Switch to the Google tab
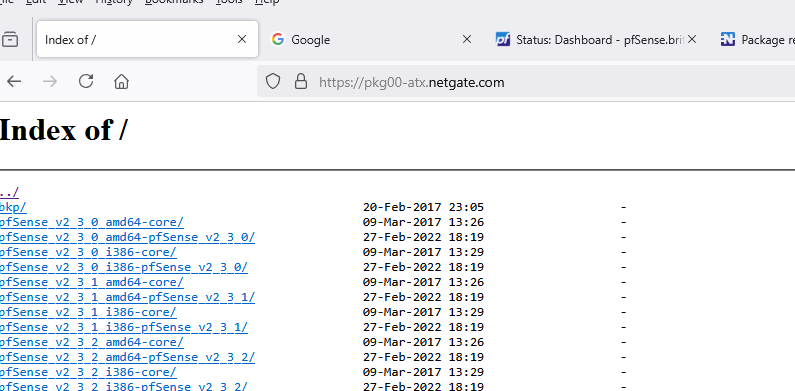This screenshot has height=391, width=795. (x=372, y=39)
